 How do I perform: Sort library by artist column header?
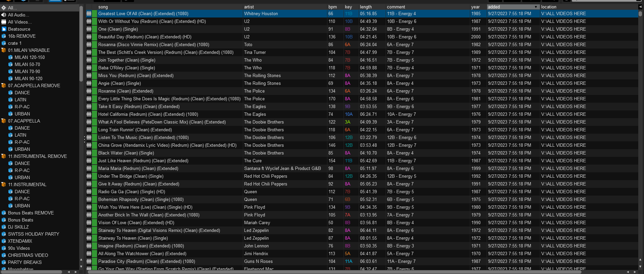tap(249, 7)
